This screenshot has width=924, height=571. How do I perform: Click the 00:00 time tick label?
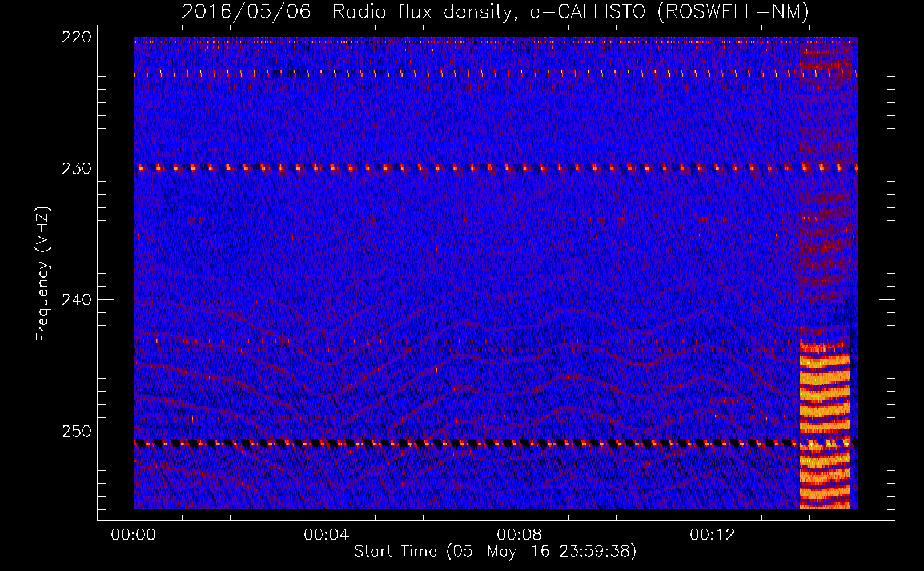pyautogui.click(x=134, y=534)
